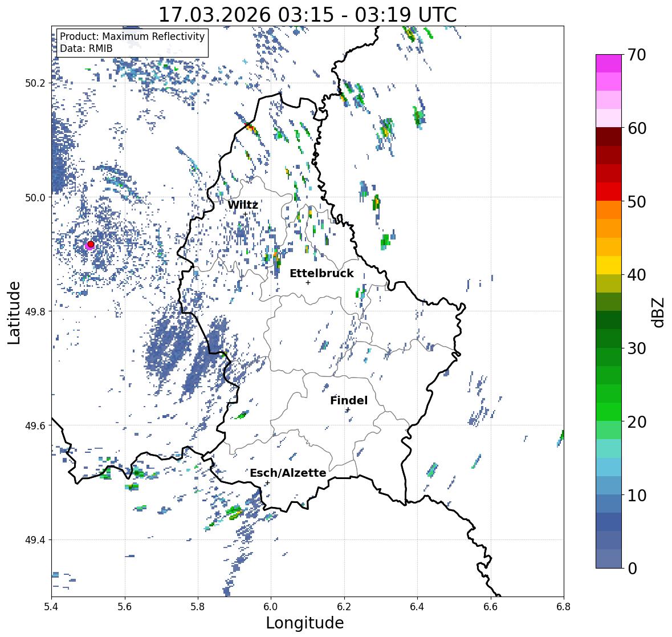Click the 50.2 latitude tick label

(35, 83)
